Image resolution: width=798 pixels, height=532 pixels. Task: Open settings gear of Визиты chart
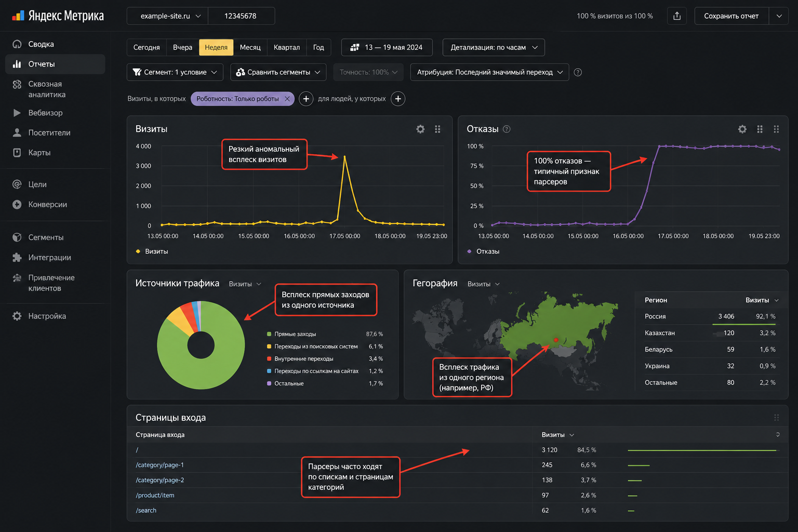point(420,129)
